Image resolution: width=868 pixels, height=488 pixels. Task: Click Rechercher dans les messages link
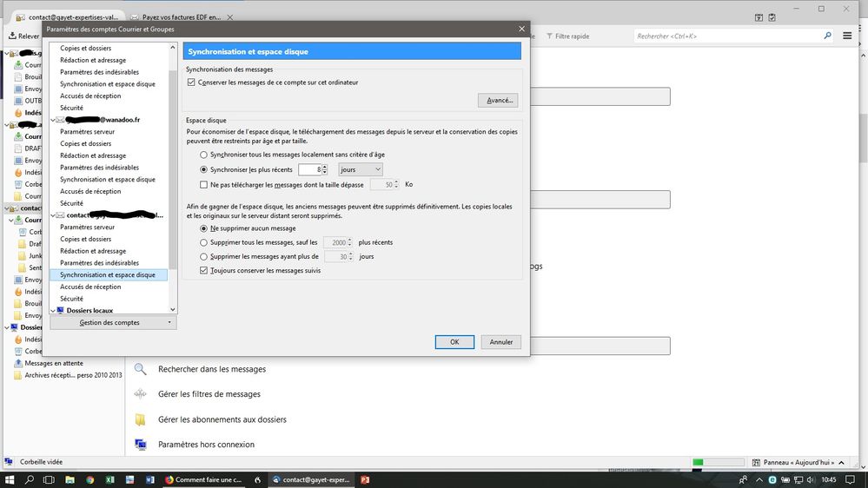click(212, 369)
